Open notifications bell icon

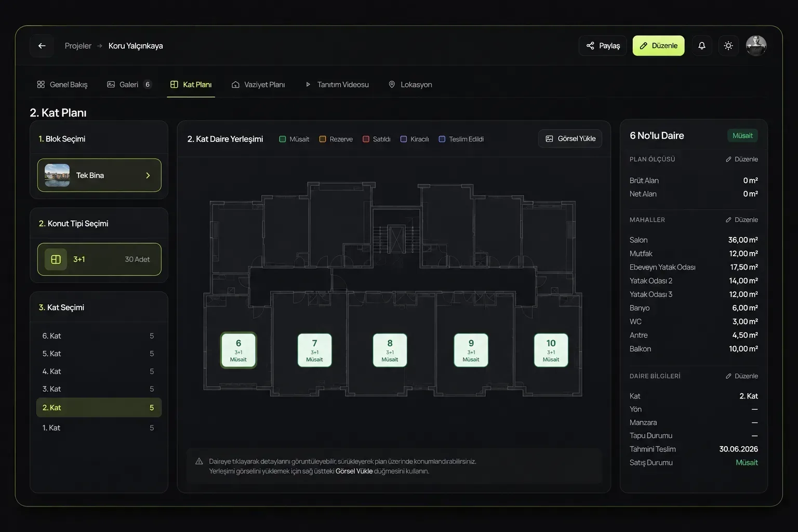click(701, 46)
